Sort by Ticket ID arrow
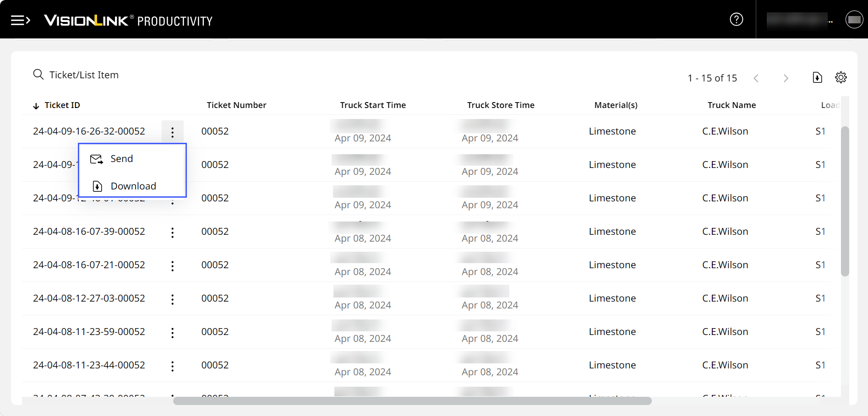 (36, 106)
